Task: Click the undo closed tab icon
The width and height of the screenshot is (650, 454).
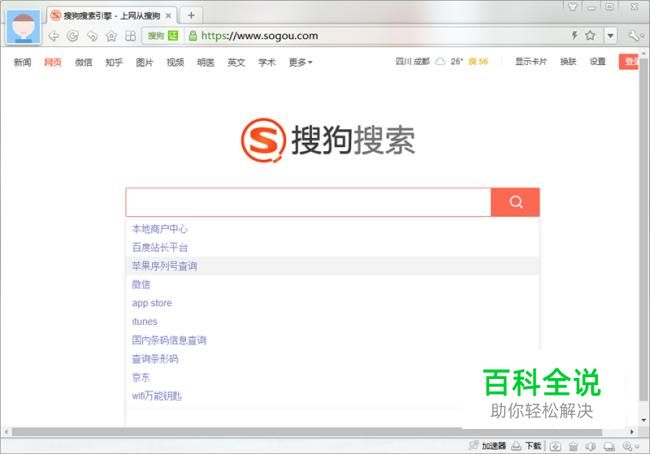Action: click(x=92, y=36)
